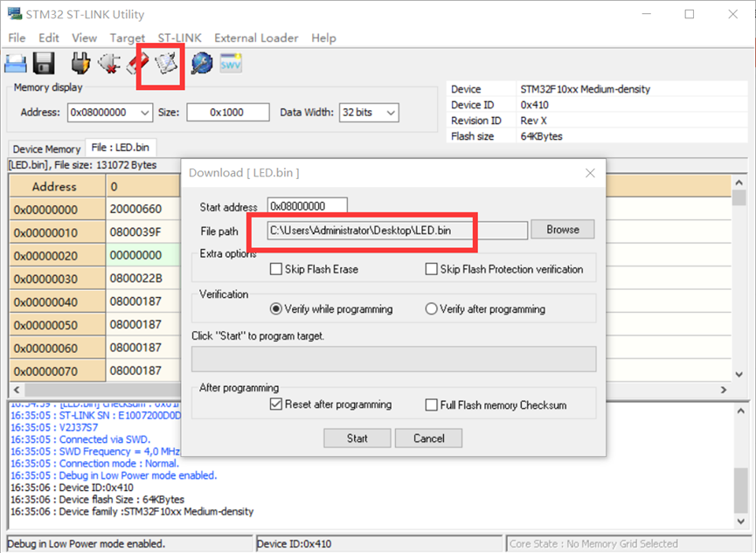The image size is (756, 553).
Task: Connect to target with plug icon
Action: pyautogui.click(x=80, y=63)
